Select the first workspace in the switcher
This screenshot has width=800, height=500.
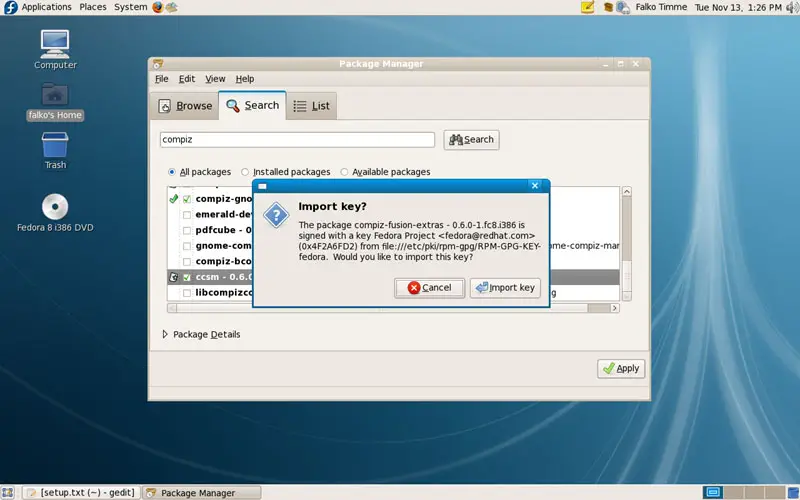[713, 492]
